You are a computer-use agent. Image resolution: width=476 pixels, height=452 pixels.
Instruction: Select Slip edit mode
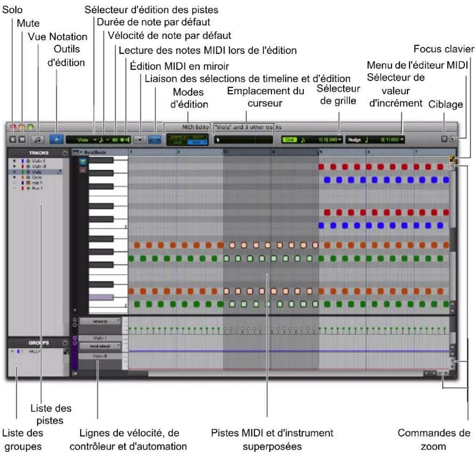(x=177, y=142)
